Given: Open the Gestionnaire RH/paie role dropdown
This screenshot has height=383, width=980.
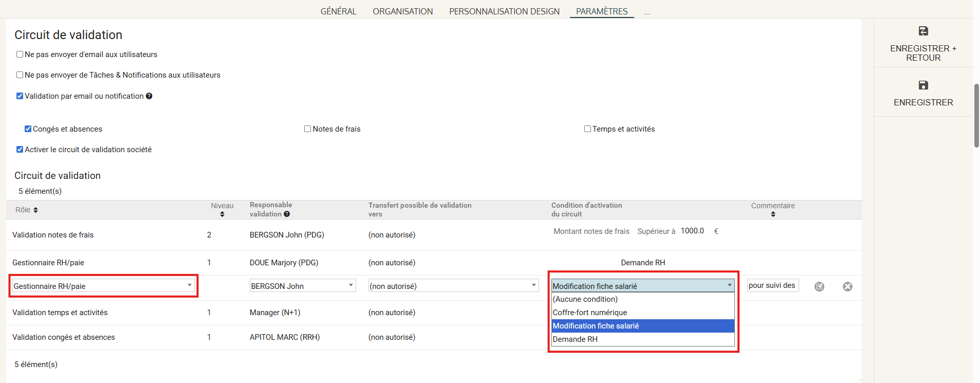Looking at the screenshot, I should coord(103,286).
